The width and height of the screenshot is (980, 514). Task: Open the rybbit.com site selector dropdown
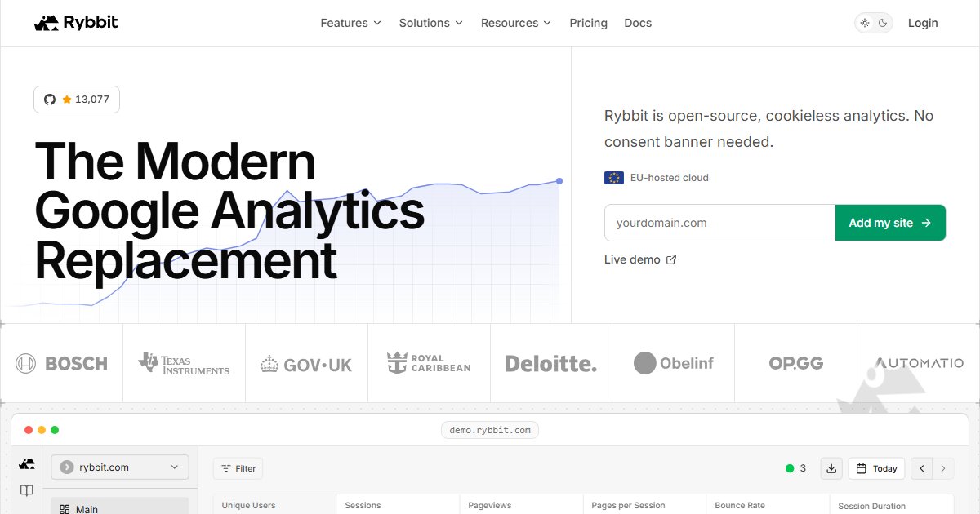click(x=120, y=467)
